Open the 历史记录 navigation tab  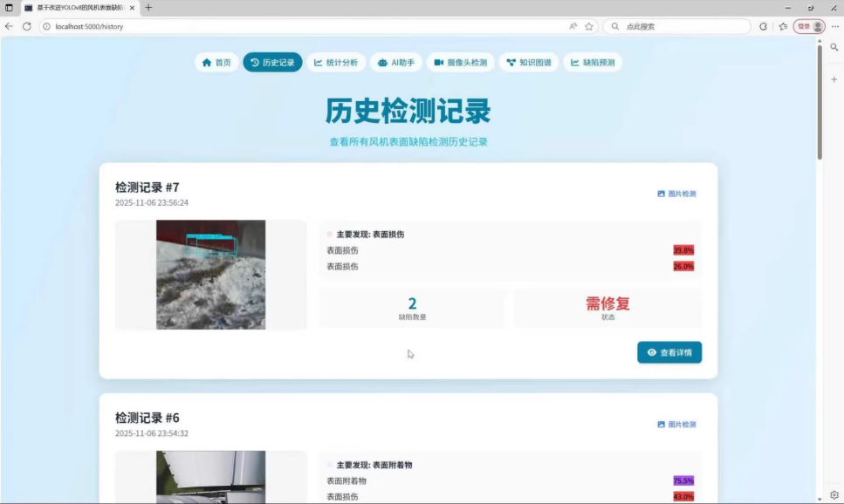[272, 62]
